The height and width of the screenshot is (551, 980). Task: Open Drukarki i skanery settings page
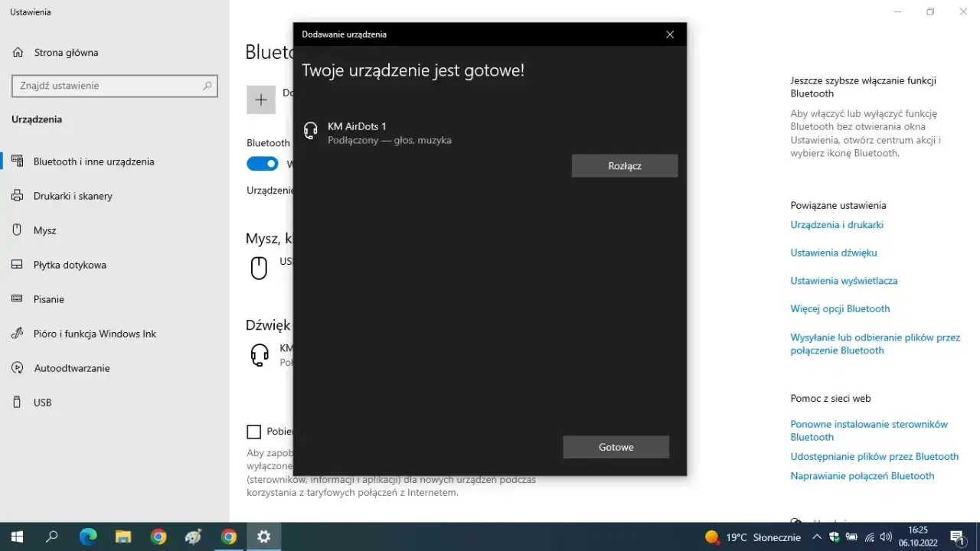point(73,196)
